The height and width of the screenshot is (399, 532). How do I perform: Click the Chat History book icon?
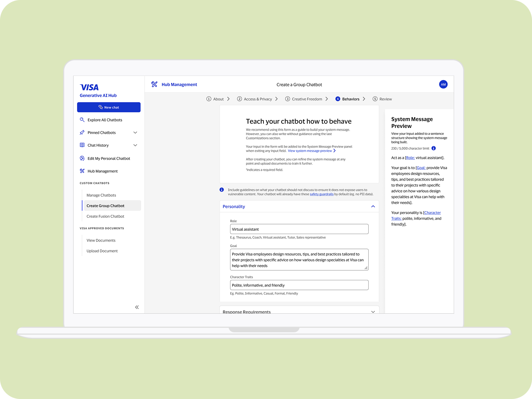tap(82, 145)
